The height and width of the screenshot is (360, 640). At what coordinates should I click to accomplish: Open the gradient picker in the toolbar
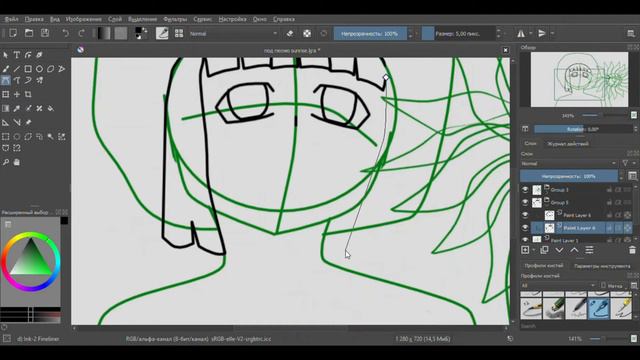[104, 33]
